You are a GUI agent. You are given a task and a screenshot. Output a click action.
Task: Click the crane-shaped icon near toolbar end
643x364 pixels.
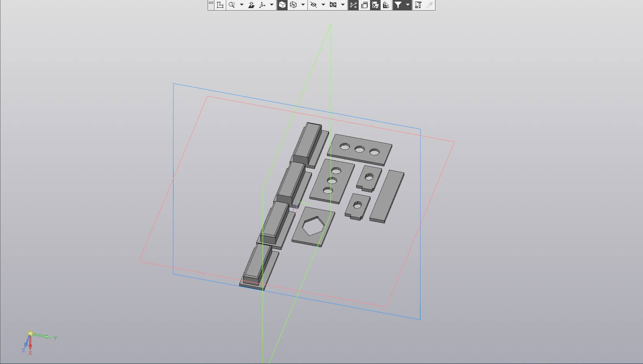click(x=418, y=5)
